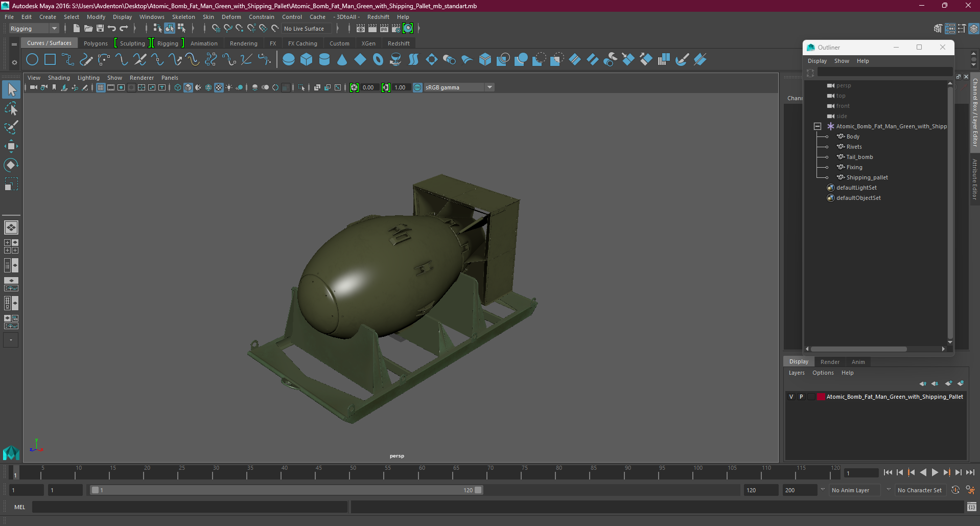Click the New Scene icon
The width and height of the screenshot is (980, 526).
(76, 29)
